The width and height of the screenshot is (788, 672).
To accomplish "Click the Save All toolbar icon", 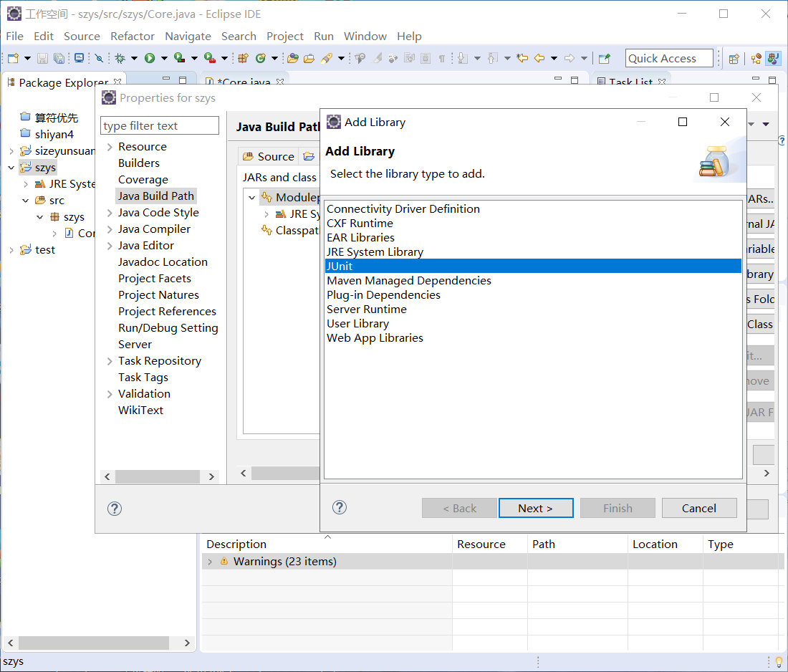I will (x=59, y=58).
